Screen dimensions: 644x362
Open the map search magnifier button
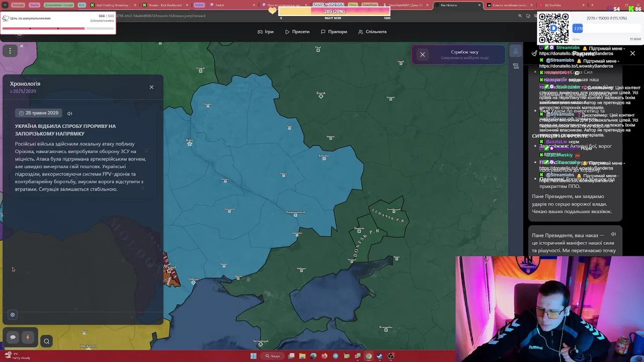[46, 341]
